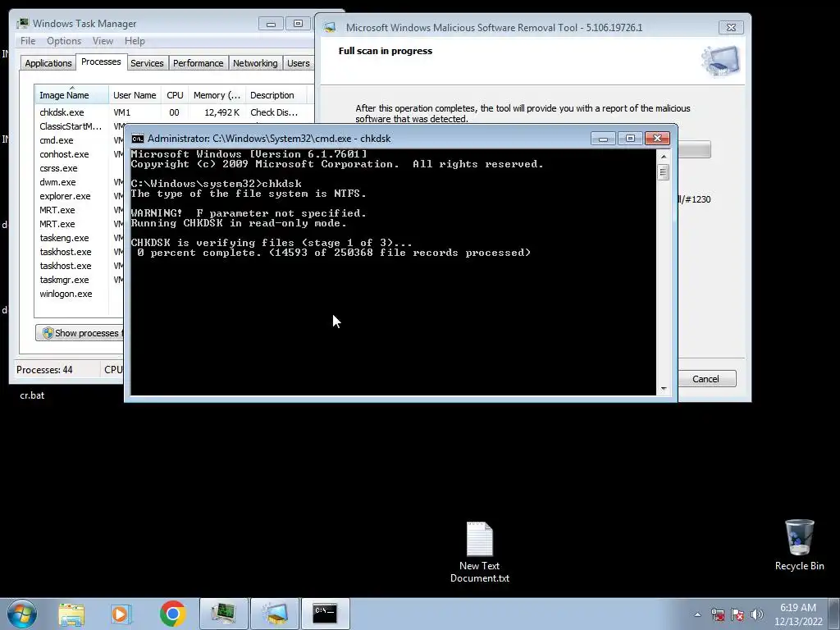Image resolution: width=840 pixels, height=630 pixels.
Task: Switch to cmd.exe taskbar button
Action: 326,614
